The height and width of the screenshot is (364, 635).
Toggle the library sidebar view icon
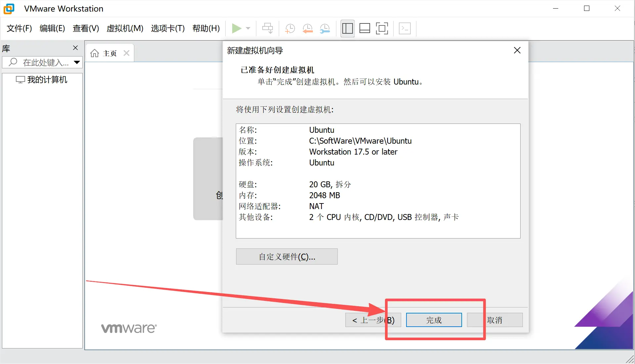347,28
